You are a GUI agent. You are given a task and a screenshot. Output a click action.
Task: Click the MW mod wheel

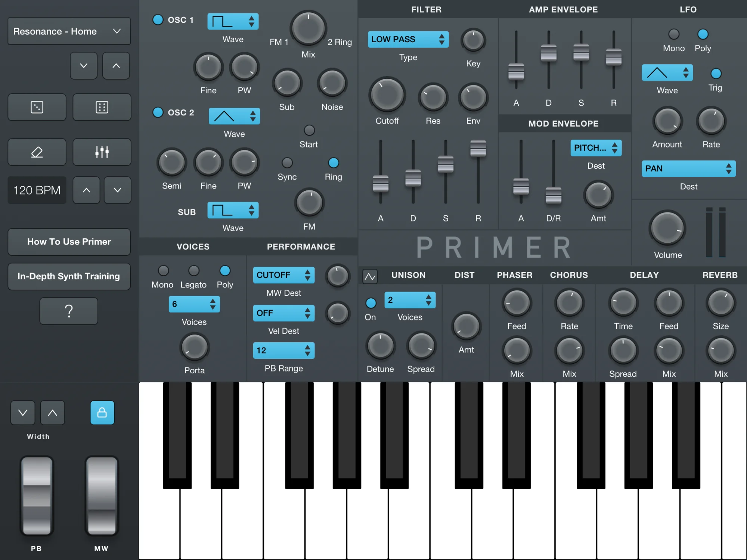pos(102,496)
